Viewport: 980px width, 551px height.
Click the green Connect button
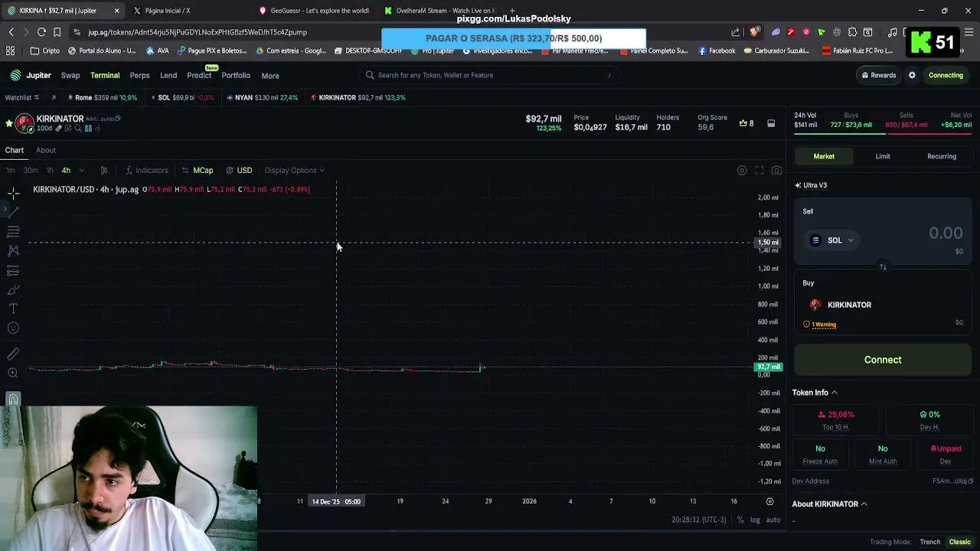883,360
